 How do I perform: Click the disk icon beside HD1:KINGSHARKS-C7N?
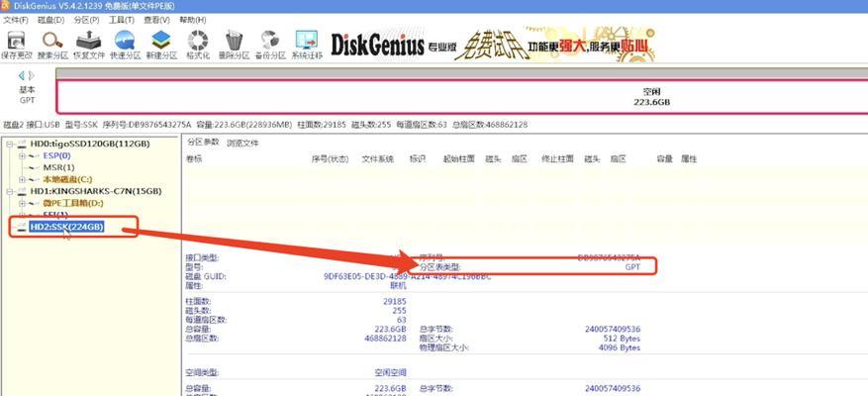(x=22, y=192)
